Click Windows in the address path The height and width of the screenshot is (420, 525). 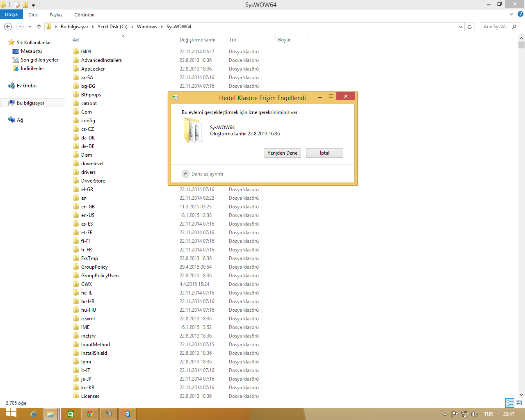point(147,27)
